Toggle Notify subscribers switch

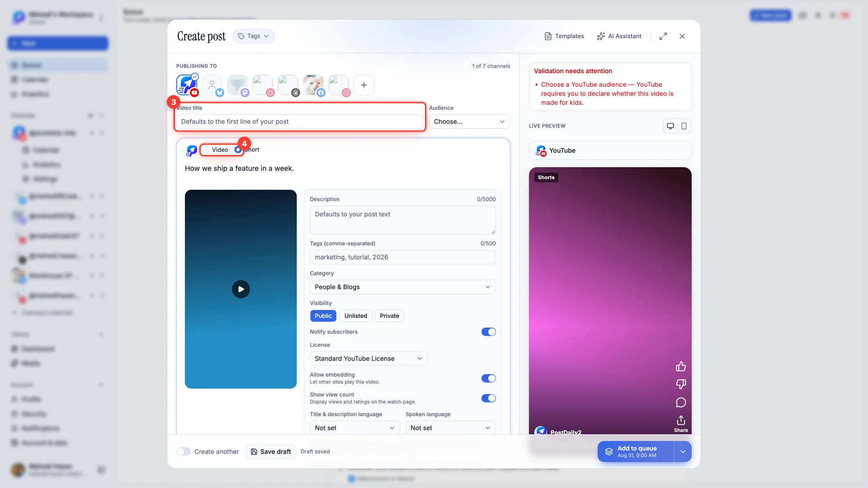(x=489, y=332)
